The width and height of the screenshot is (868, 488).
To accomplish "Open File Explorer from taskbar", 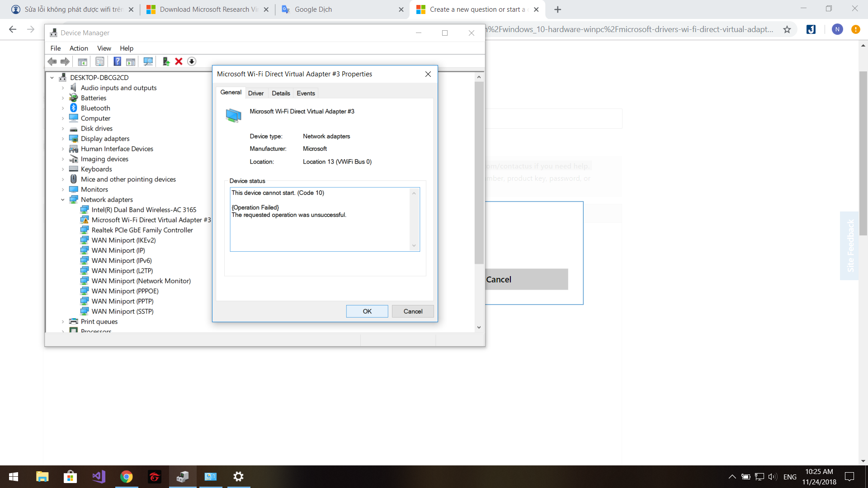I will coord(42,477).
